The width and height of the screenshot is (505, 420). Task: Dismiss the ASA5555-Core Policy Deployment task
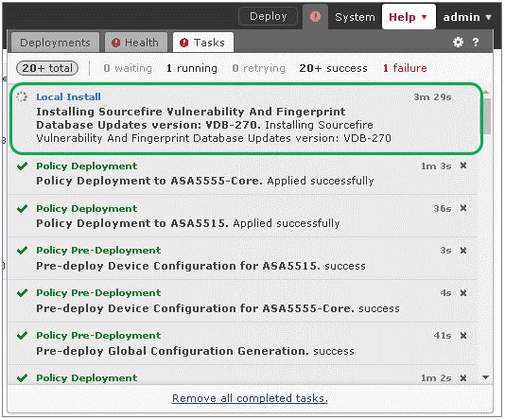coord(463,166)
